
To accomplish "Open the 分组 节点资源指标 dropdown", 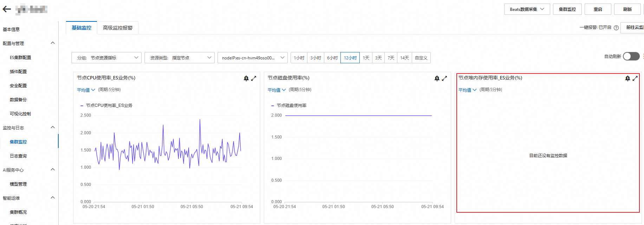I will click(x=106, y=58).
